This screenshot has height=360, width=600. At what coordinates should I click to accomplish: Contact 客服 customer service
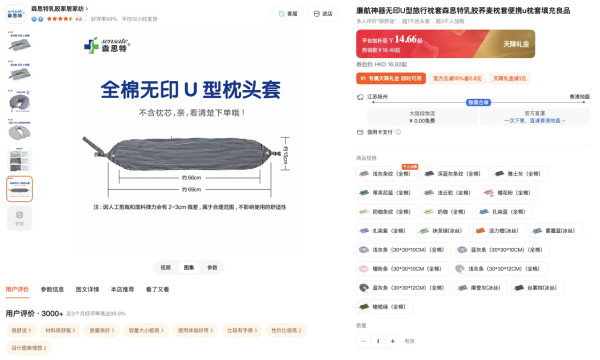pyautogui.click(x=288, y=14)
